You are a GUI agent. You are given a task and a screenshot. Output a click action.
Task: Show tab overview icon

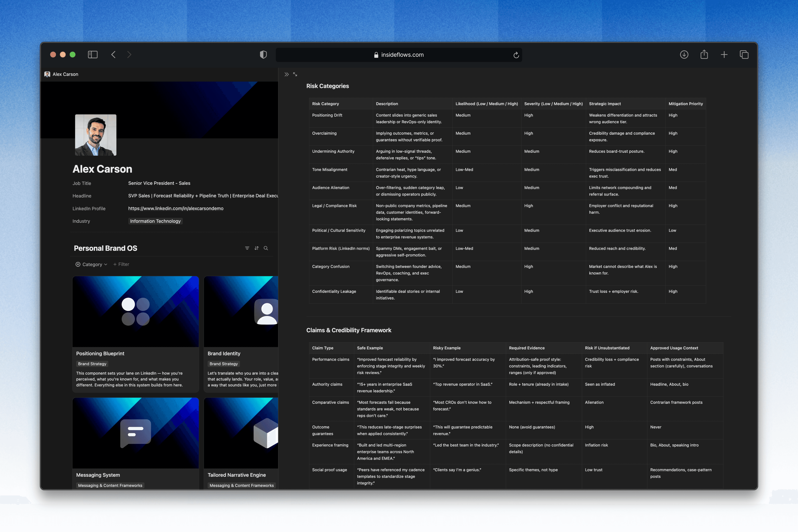tap(744, 55)
